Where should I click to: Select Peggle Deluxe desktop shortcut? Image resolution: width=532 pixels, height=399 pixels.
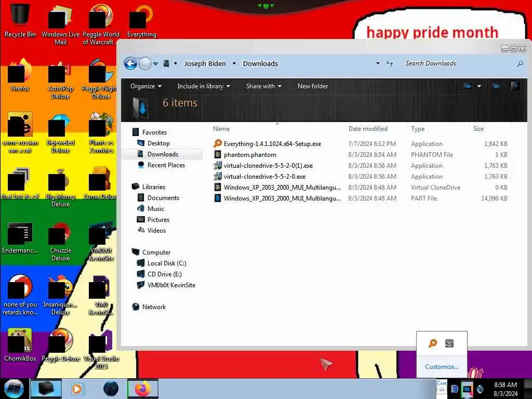pos(61,344)
